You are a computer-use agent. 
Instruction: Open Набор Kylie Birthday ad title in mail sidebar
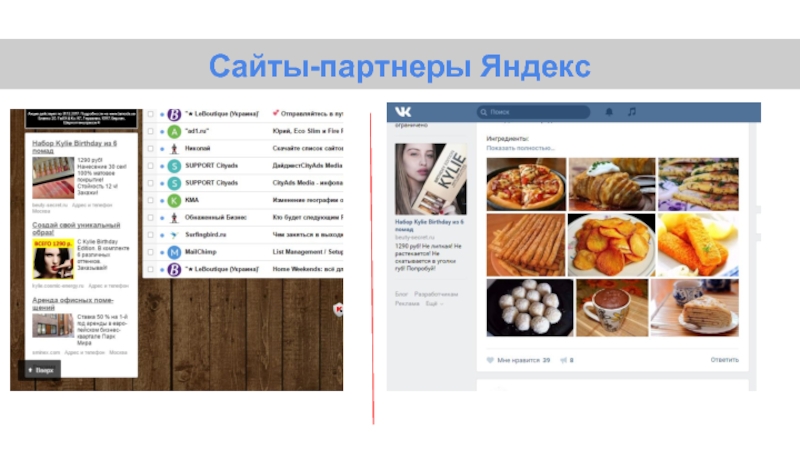click(74, 147)
